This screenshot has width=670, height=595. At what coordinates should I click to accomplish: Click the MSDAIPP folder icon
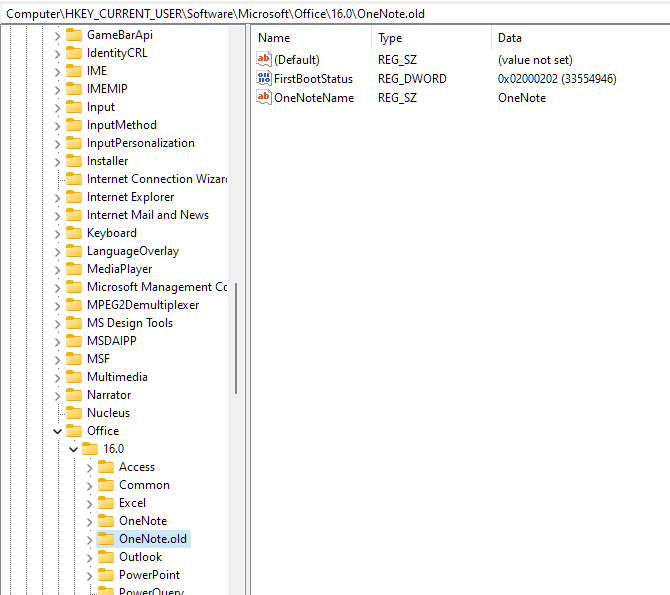74,341
